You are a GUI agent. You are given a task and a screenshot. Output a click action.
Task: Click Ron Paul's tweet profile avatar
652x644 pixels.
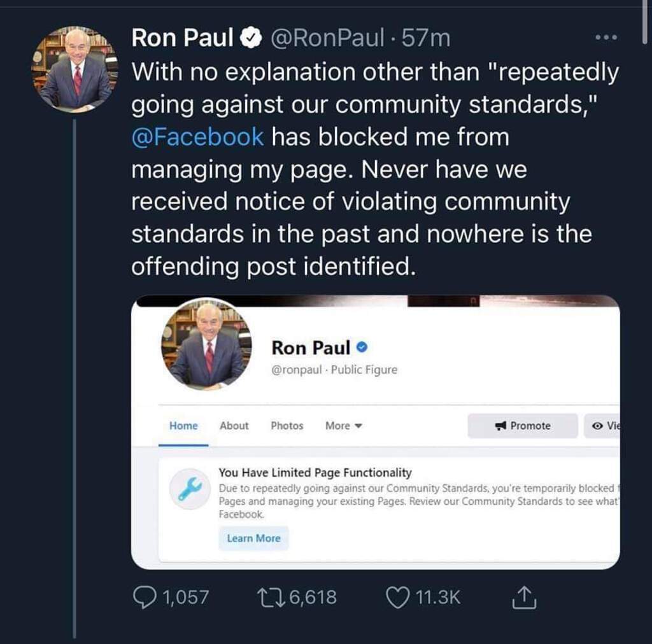(74, 69)
